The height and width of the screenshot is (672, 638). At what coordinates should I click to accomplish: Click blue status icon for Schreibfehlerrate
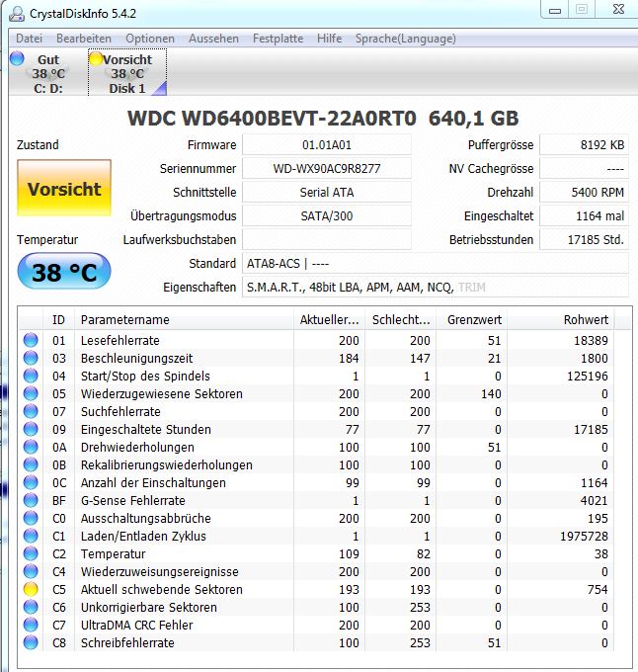pos(31,642)
